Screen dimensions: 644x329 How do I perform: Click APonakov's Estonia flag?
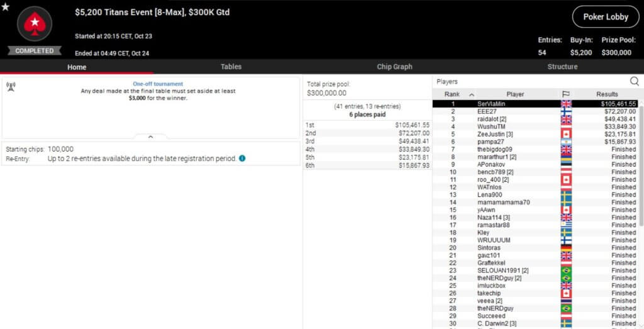click(566, 164)
